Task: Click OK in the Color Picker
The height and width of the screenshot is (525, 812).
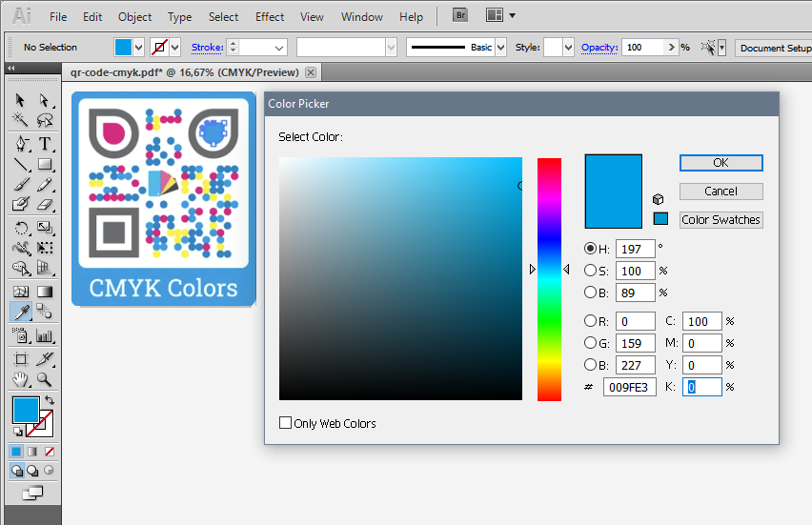Action: (x=721, y=163)
